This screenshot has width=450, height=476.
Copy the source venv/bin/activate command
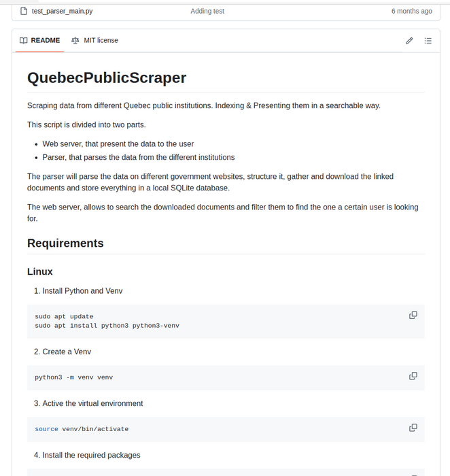coord(413,428)
